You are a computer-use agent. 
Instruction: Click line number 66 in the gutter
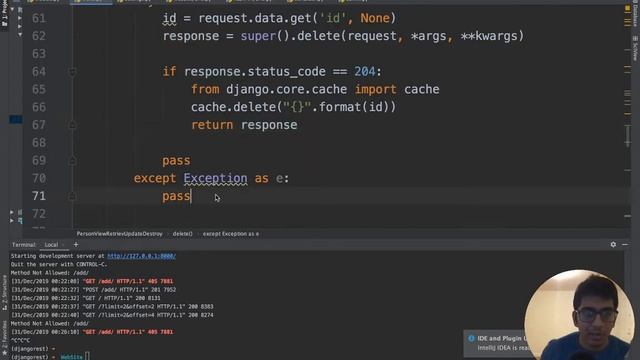click(x=39, y=107)
